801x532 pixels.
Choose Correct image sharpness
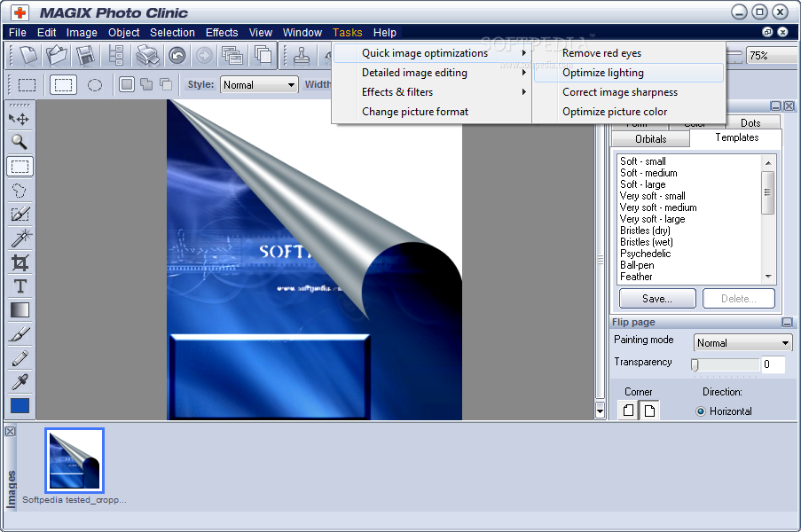(x=629, y=92)
